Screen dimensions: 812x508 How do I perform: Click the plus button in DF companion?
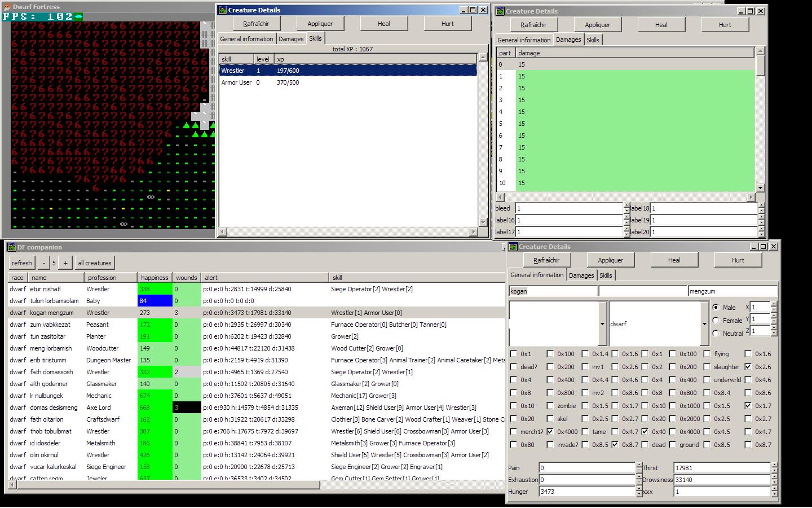pos(65,263)
